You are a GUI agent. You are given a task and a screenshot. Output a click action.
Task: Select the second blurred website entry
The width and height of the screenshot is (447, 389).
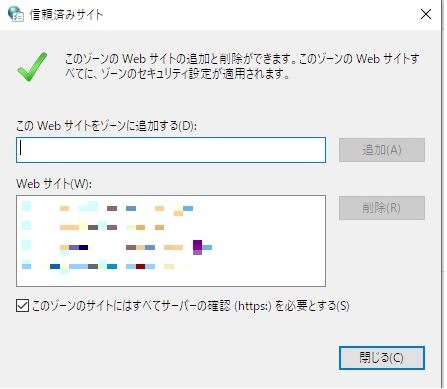pyautogui.click(x=93, y=227)
